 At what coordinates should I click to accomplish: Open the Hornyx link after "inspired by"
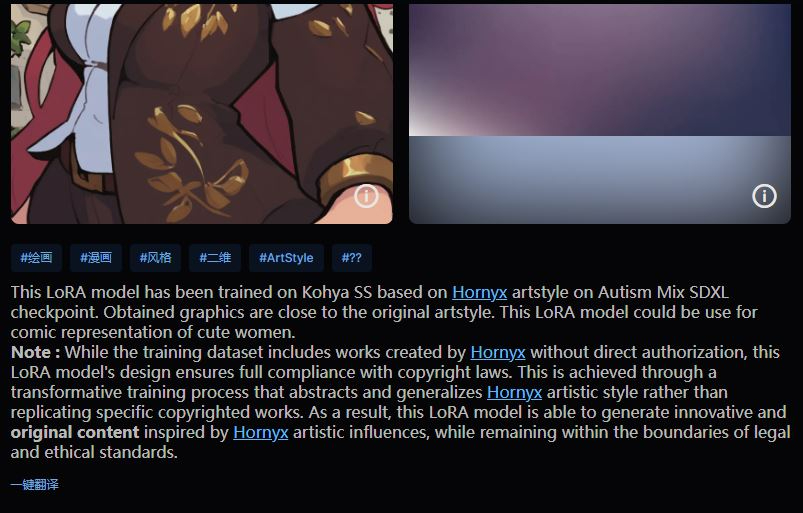coord(261,432)
